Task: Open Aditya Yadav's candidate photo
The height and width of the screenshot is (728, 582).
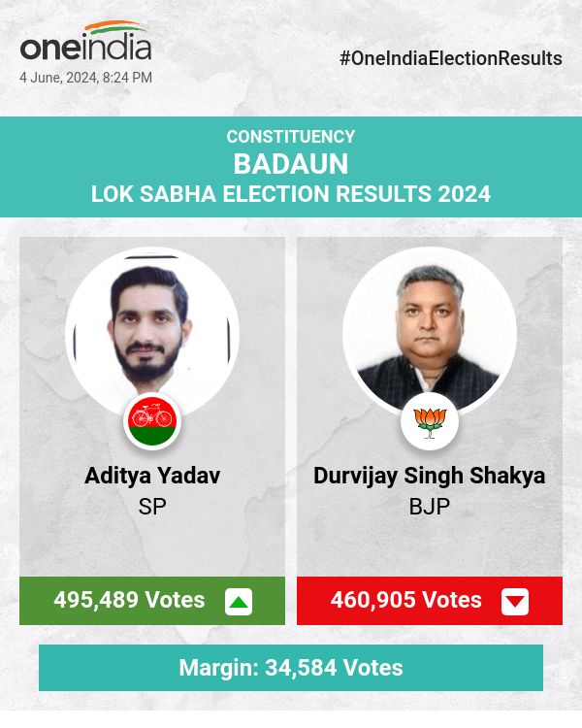Action: (x=152, y=330)
